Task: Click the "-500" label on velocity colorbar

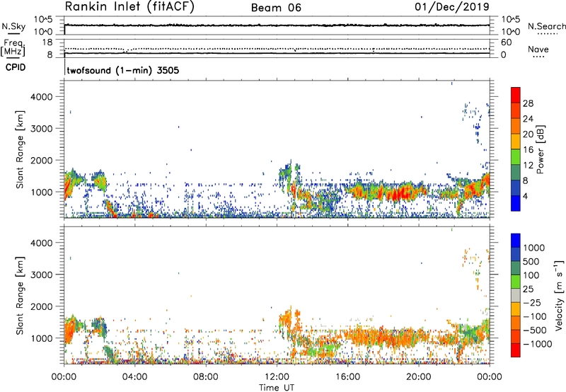Action: (534, 330)
